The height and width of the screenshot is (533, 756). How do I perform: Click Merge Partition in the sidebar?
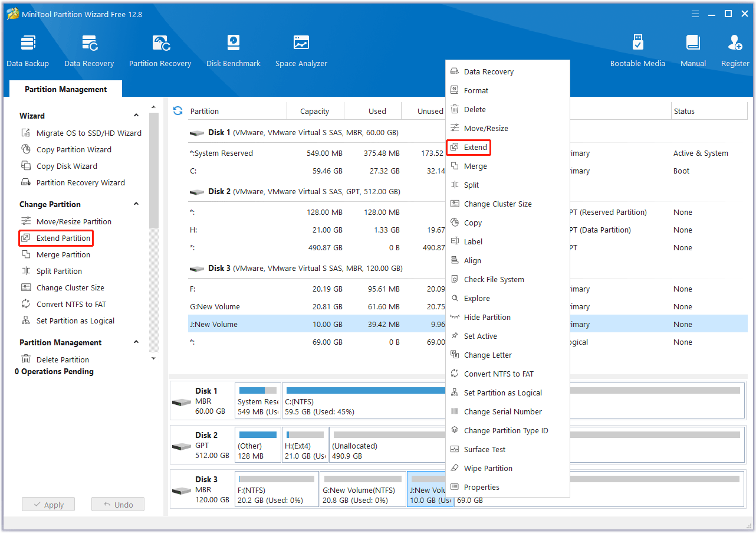point(56,254)
